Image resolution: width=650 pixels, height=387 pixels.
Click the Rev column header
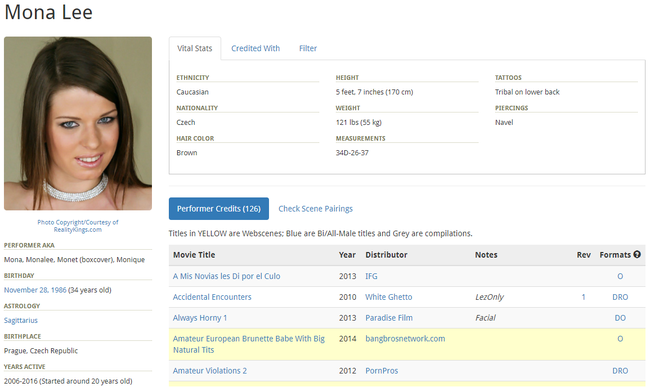(583, 255)
